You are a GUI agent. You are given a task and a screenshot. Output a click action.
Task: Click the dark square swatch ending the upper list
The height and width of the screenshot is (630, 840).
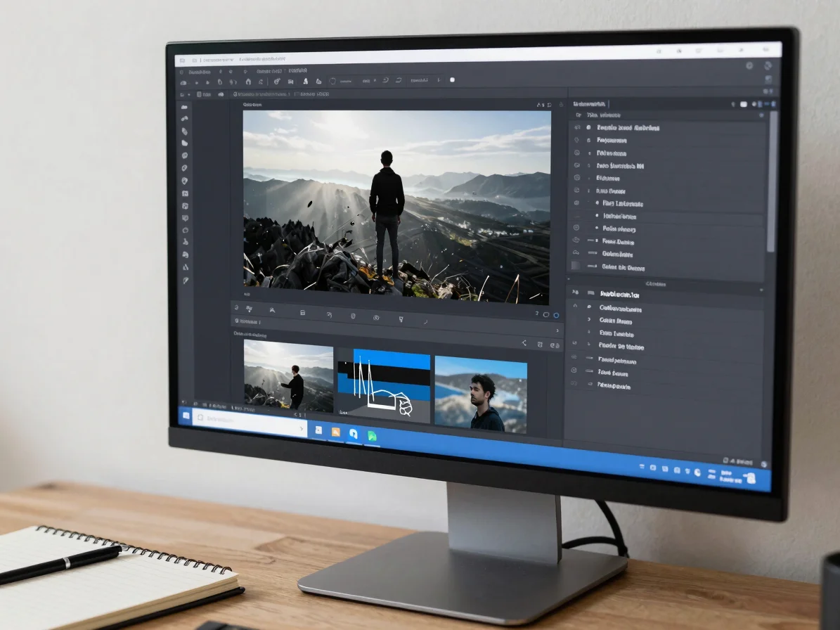tap(576, 265)
